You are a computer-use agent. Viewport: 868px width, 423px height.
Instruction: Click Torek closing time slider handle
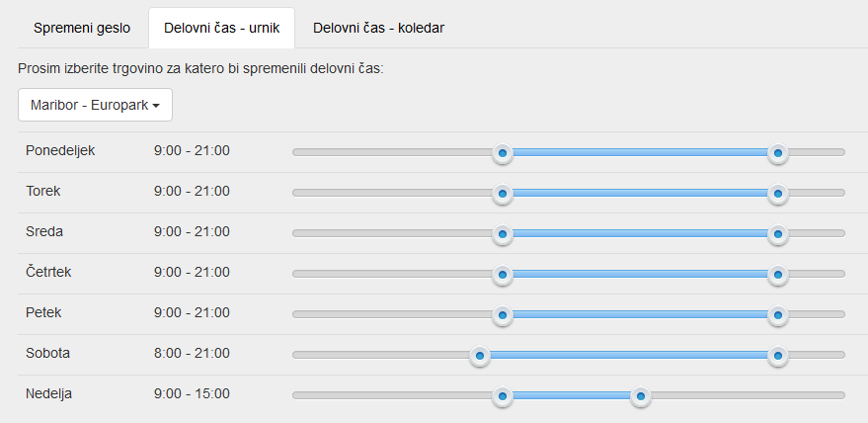click(x=778, y=194)
